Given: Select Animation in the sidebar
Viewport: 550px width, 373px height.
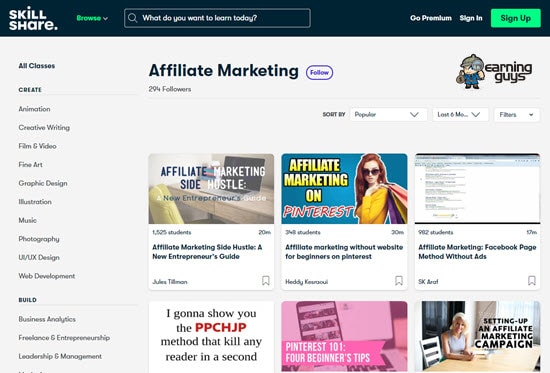Looking at the screenshot, I should [34, 109].
